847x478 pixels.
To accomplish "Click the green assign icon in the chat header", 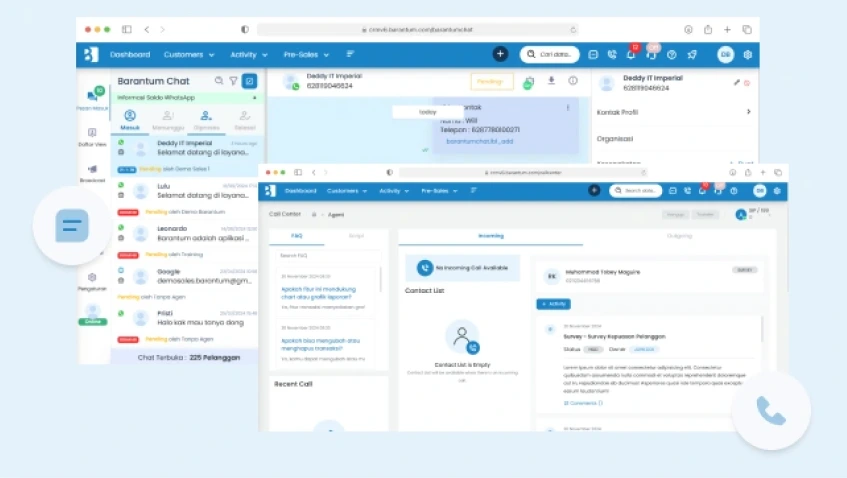I will 528,83.
